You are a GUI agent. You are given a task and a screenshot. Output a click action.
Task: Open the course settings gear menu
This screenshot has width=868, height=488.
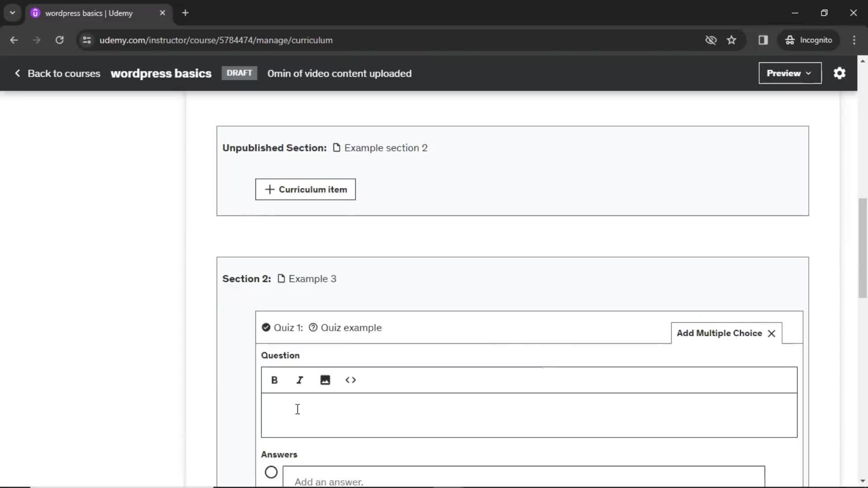pos(840,73)
